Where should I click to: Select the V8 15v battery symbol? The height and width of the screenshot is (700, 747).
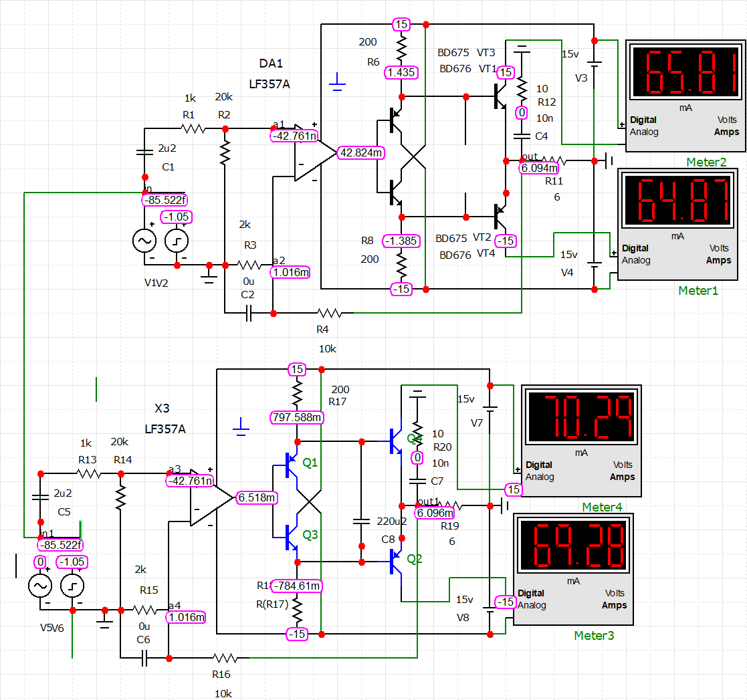(x=490, y=610)
